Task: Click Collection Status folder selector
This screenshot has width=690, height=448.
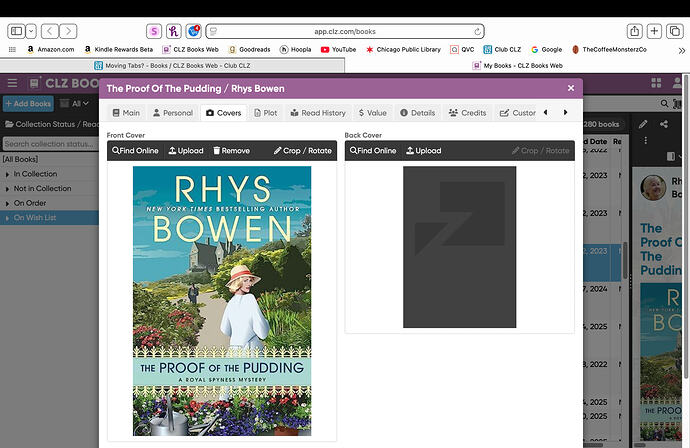Action: click(x=51, y=125)
